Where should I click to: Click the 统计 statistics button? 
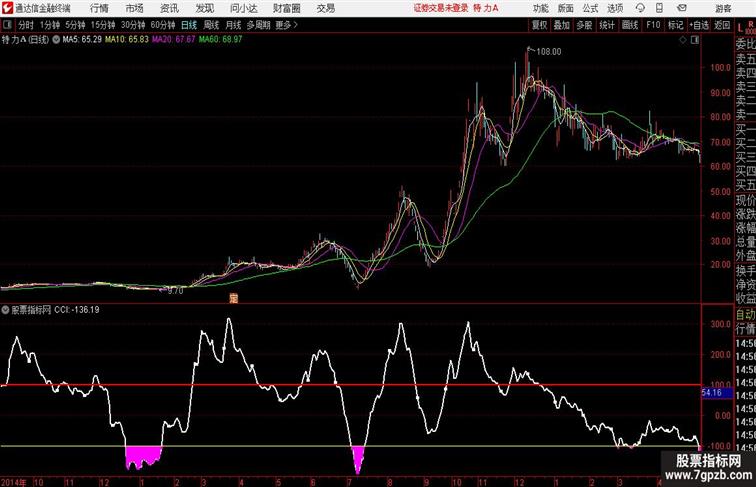tap(607, 25)
